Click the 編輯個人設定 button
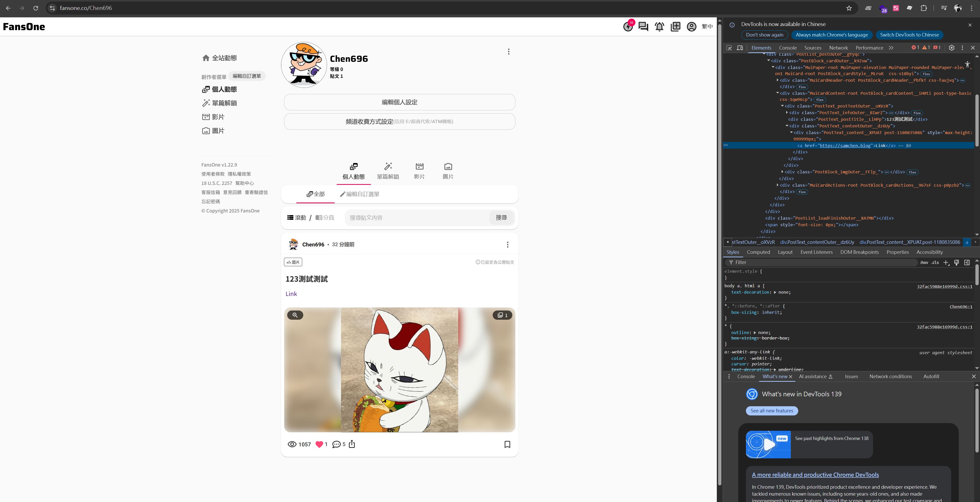980x502 pixels. coord(400,102)
